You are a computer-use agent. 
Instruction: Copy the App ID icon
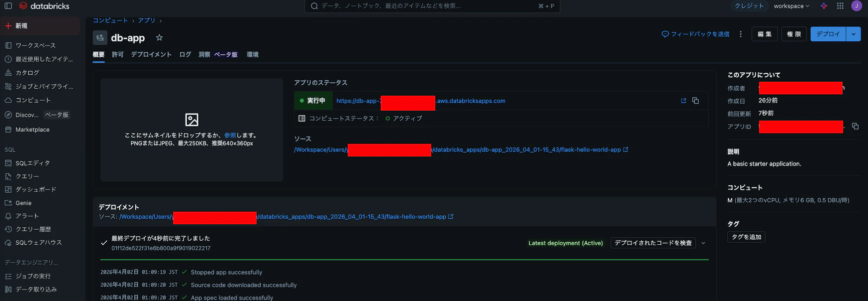855,126
